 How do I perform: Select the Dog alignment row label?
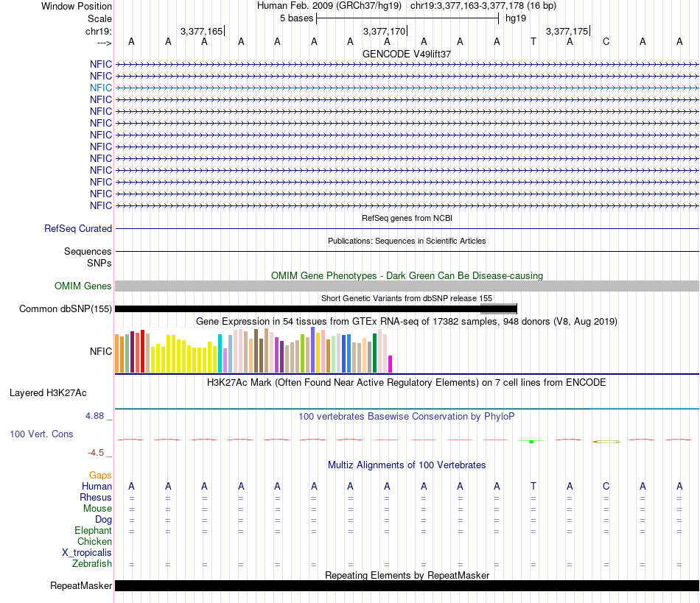[104, 520]
